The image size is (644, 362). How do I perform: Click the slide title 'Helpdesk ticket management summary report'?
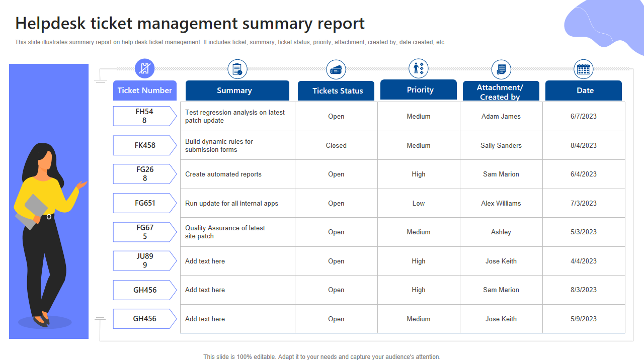point(190,24)
